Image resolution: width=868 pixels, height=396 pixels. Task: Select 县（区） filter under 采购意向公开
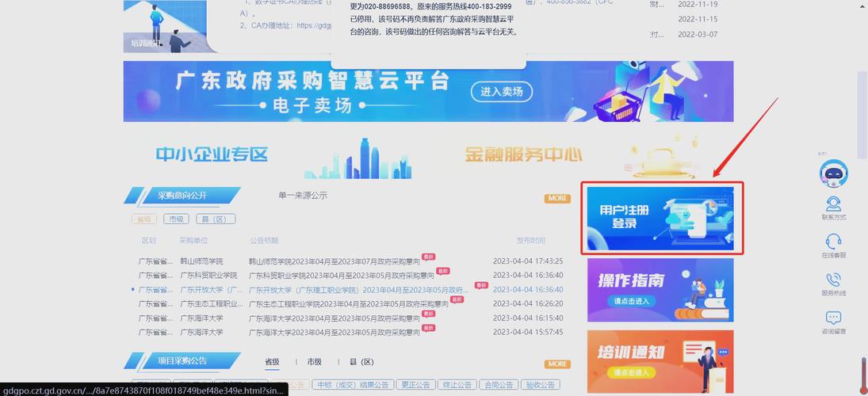216,219
